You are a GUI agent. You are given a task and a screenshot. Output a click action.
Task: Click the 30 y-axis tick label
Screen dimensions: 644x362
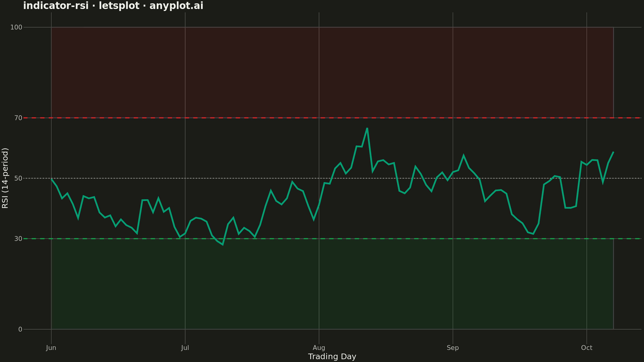(19, 239)
